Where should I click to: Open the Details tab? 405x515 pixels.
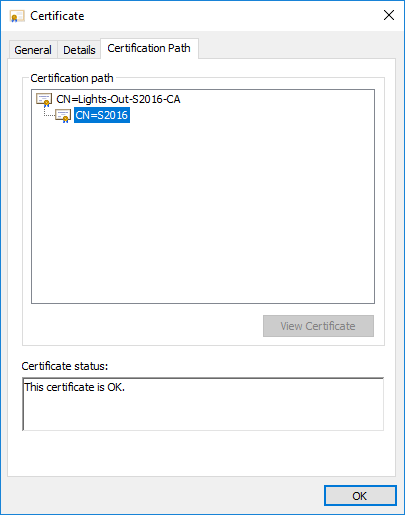tap(79, 50)
